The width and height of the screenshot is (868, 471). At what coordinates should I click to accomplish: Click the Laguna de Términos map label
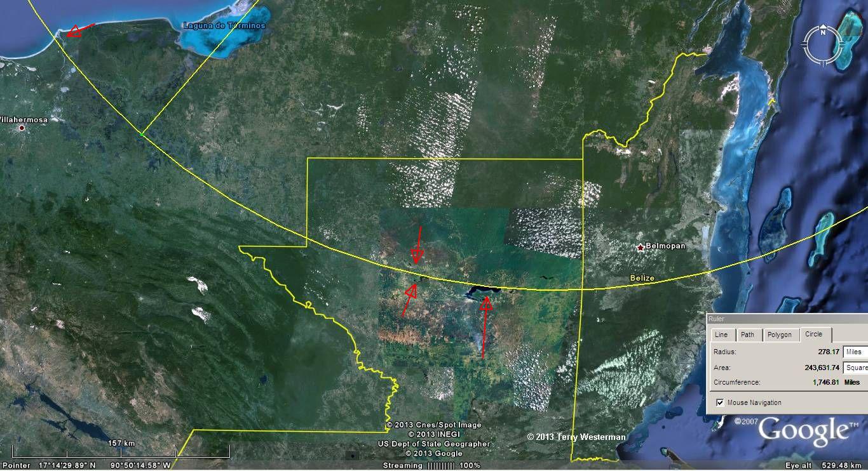[x=224, y=25]
